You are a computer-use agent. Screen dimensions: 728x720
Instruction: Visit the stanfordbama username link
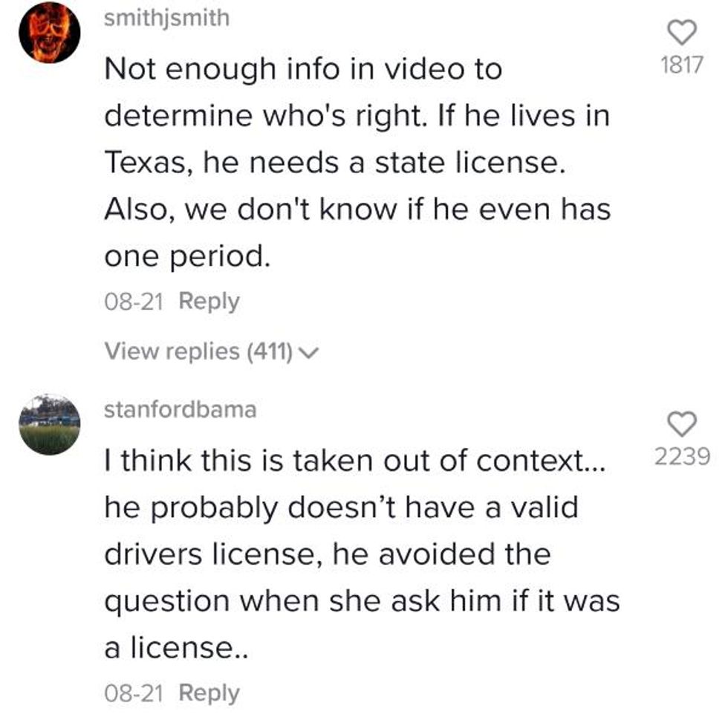point(180,409)
